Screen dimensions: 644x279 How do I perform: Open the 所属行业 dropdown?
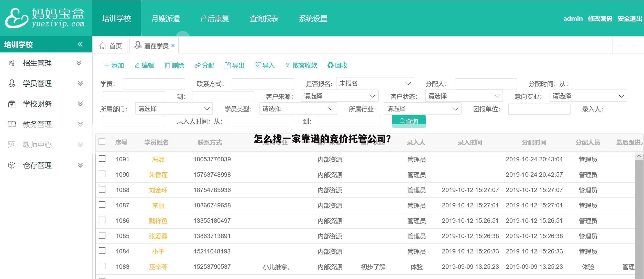(x=422, y=109)
